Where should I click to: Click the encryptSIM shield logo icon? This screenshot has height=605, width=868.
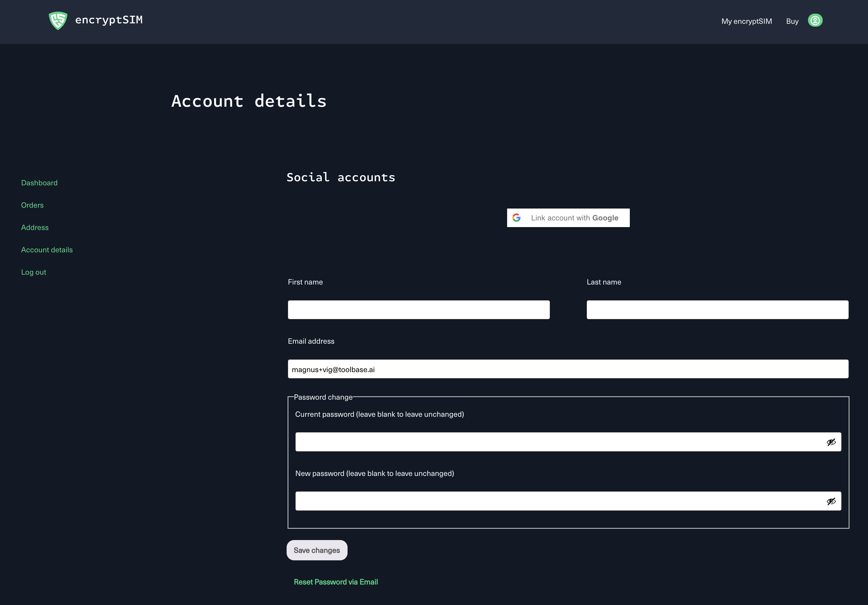click(58, 20)
